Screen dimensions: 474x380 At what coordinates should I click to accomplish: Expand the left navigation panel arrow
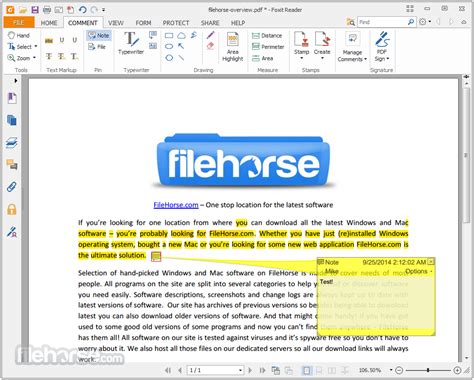pos(16,80)
